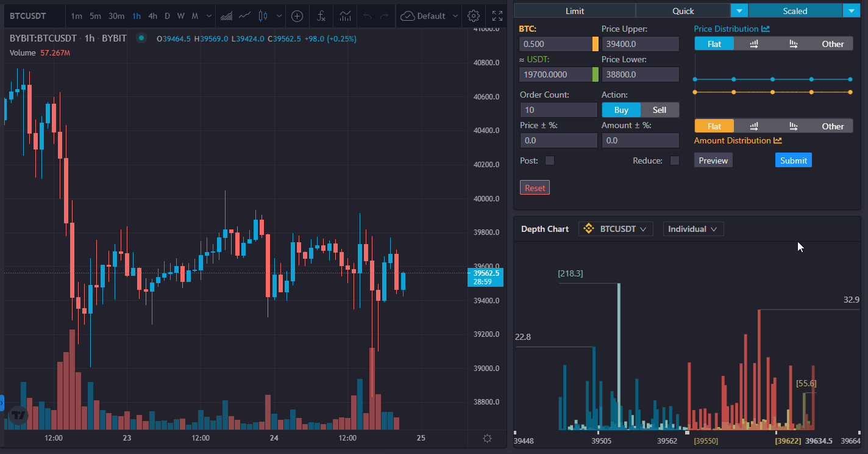Open the compare or add symbol plus icon

click(x=297, y=16)
